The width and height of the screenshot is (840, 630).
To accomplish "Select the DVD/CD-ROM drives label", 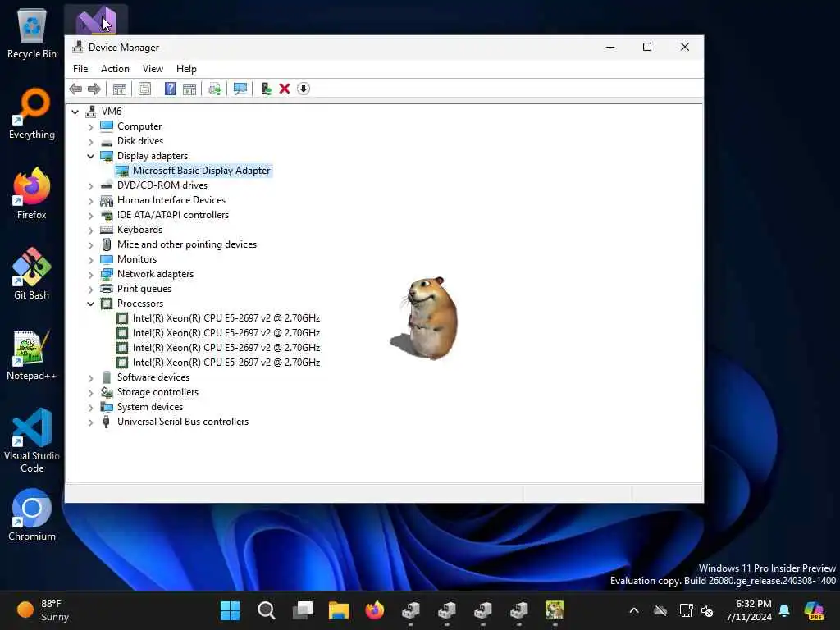I will tap(162, 185).
